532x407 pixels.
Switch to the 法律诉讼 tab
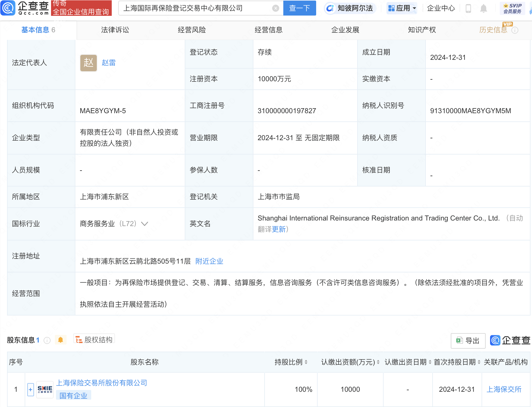point(115,30)
